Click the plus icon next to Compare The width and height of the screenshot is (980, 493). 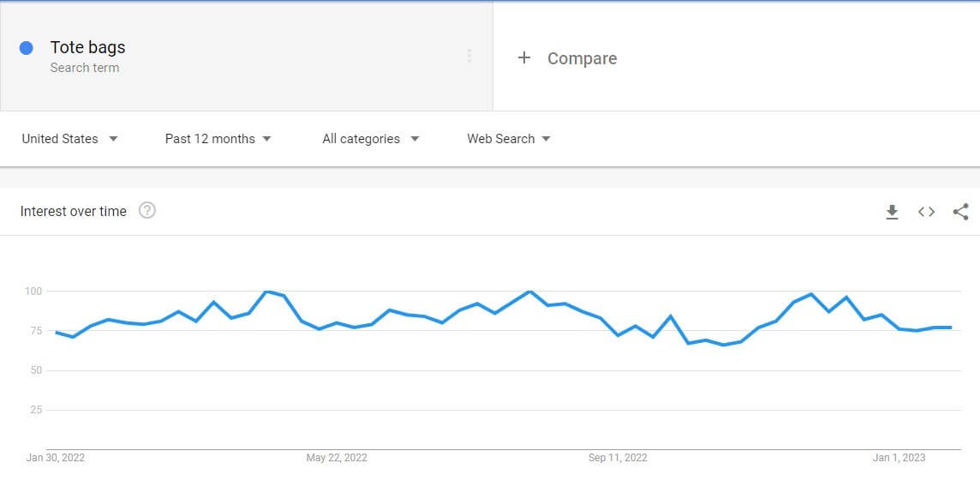(x=523, y=57)
